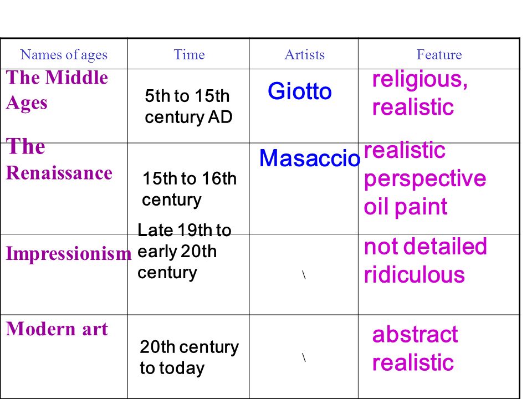
Task: Select the 'religious, realistic' feature text
Action: point(420,93)
